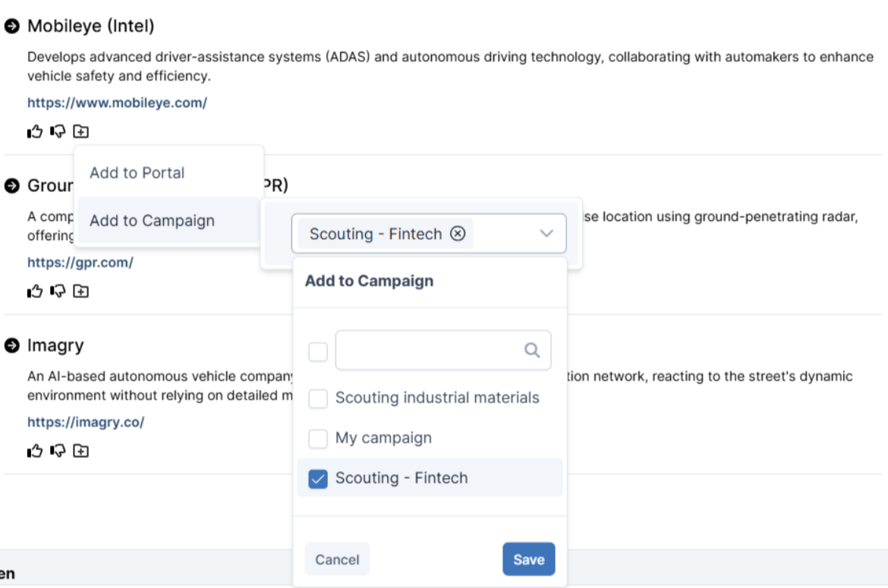888x588 pixels.
Task: Open the add-to-folder icon under Imagry
Action: click(x=81, y=451)
